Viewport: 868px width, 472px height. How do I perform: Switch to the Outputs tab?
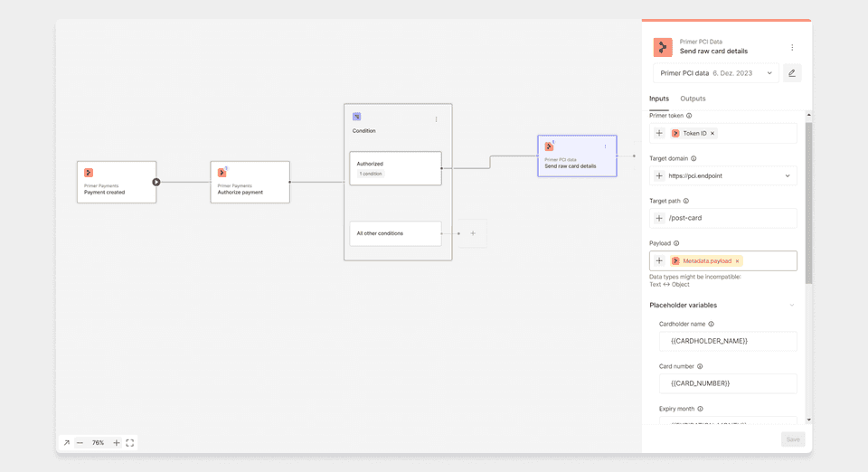pos(693,99)
